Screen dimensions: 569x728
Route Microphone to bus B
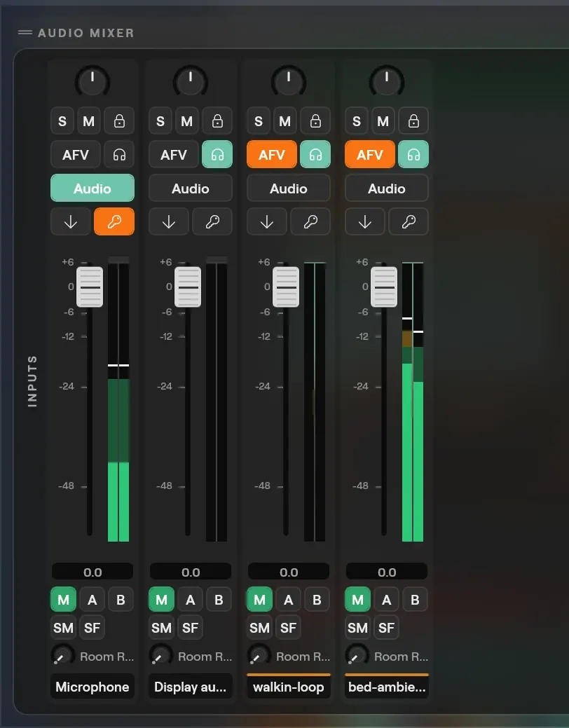(x=121, y=599)
